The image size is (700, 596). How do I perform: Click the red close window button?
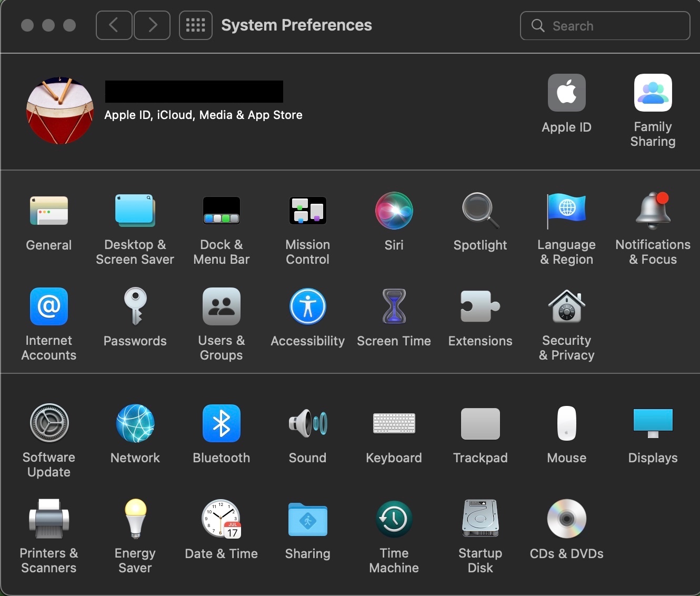27,25
